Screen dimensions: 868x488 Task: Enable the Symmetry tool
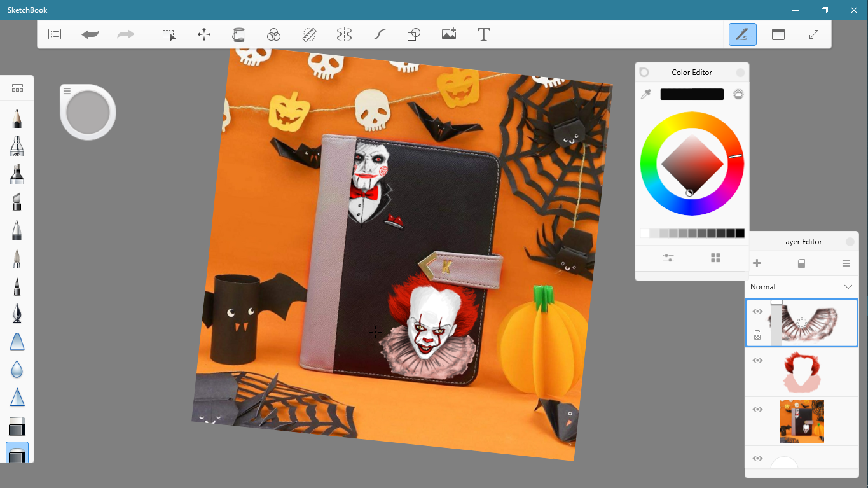(x=344, y=34)
